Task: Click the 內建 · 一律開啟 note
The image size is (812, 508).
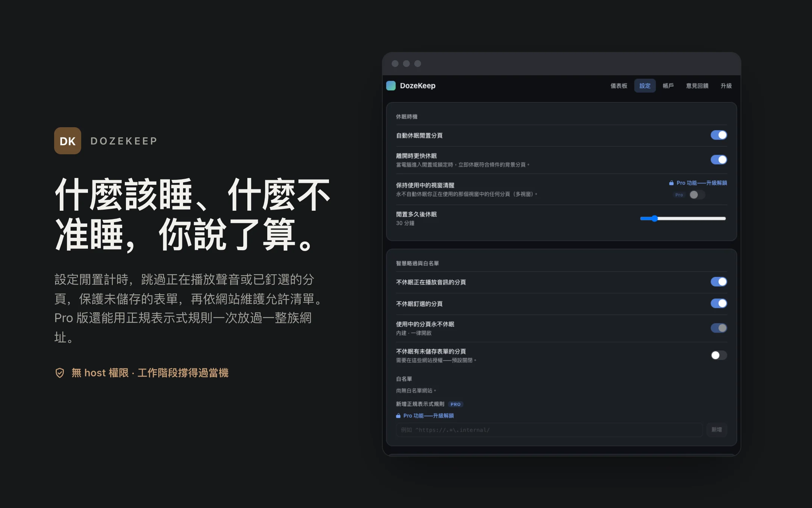Action: 414,333
